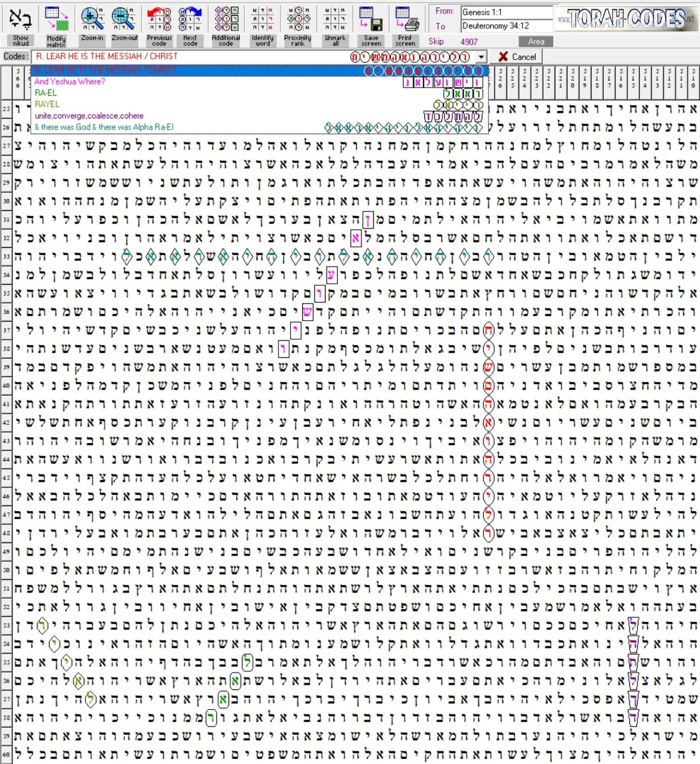Run the Proximity rank tool

(x=298, y=27)
